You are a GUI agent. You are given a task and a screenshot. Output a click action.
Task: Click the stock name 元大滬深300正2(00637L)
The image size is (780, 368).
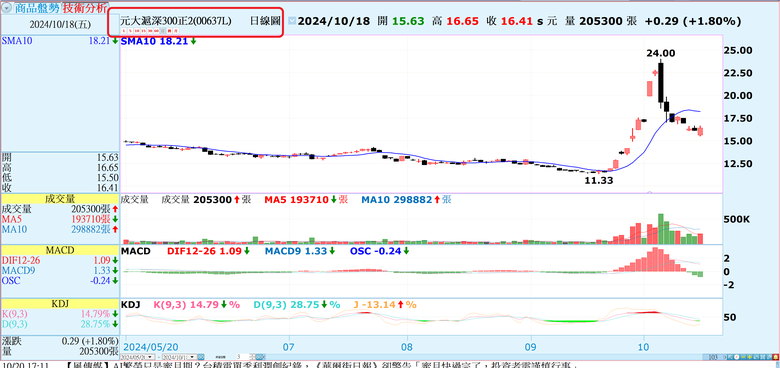176,21
